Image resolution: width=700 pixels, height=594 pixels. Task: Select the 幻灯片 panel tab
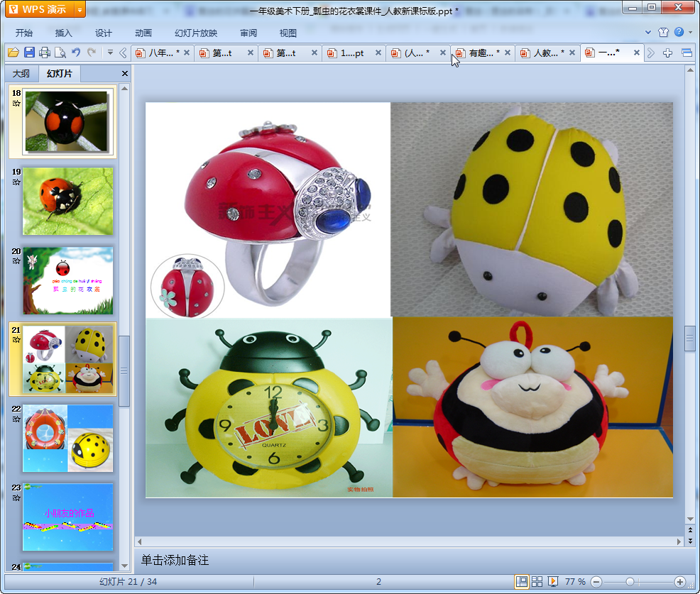(x=60, y=74)
